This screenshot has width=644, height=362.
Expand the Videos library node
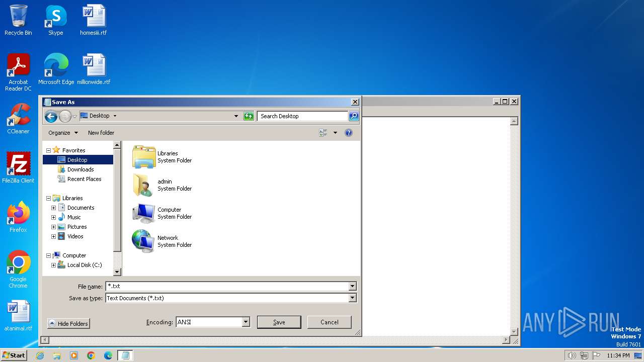(53, 236)
